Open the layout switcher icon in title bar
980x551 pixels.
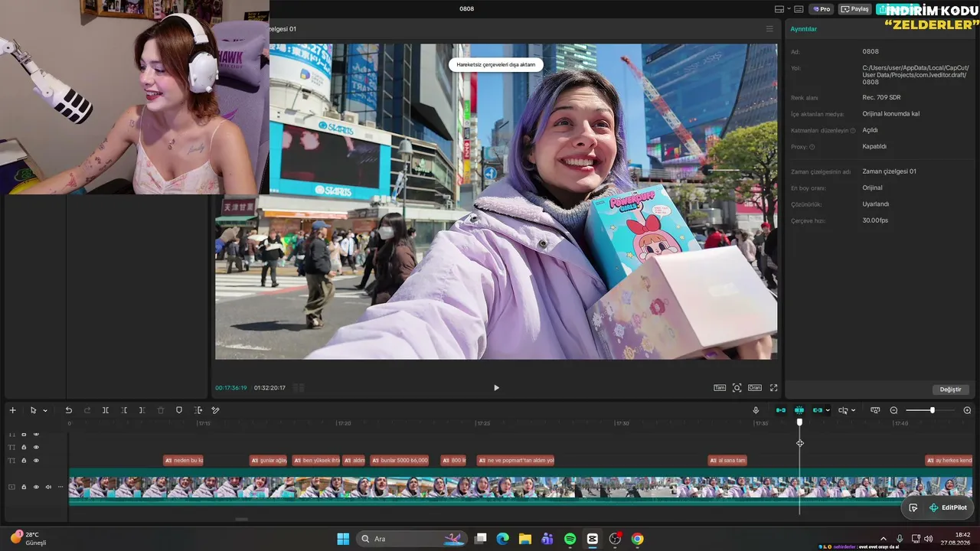tap(779, 9)
